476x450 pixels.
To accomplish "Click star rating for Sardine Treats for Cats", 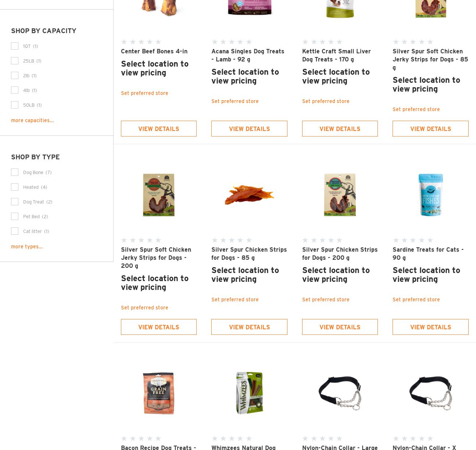I will (x=413, y=240).
